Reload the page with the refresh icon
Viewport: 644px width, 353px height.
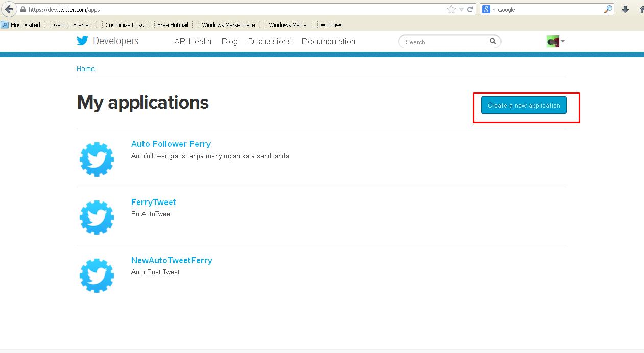(x=470, y=9)
